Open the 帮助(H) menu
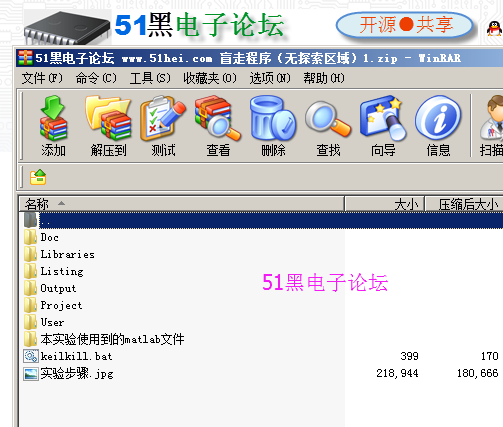Screen dimensions: 503x427 click(x=324, y=78)
